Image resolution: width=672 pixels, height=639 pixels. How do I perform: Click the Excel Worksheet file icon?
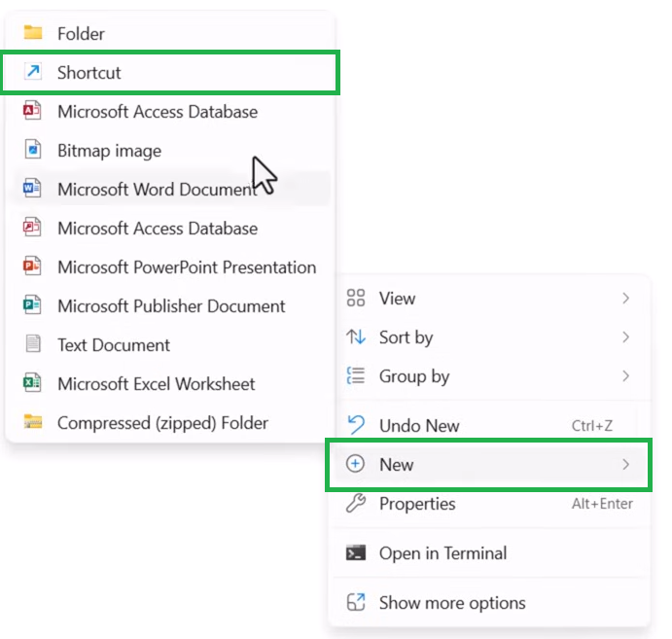point(33,384)
